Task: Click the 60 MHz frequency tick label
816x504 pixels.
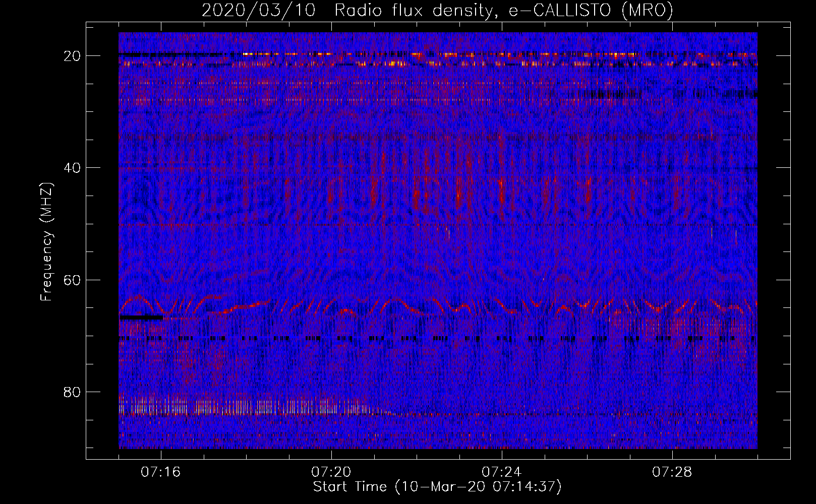Action: tap(73, 280)
